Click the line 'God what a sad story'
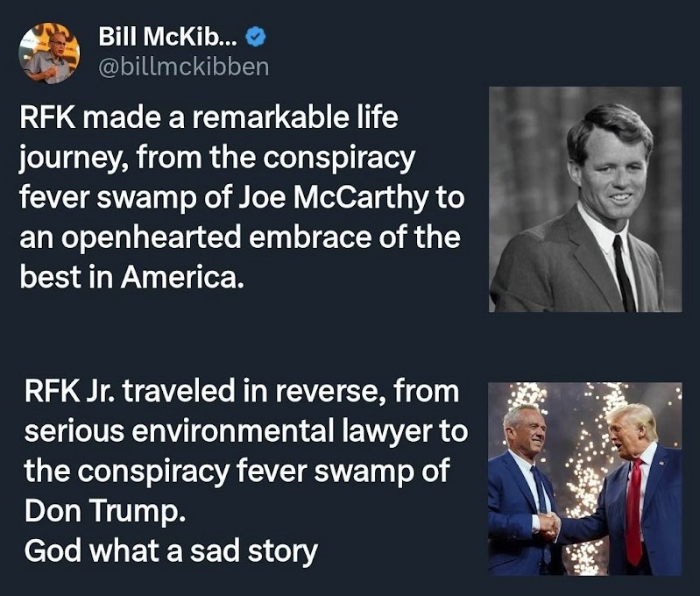This screenshot has height=596, width=700. (x=171, y=551)
